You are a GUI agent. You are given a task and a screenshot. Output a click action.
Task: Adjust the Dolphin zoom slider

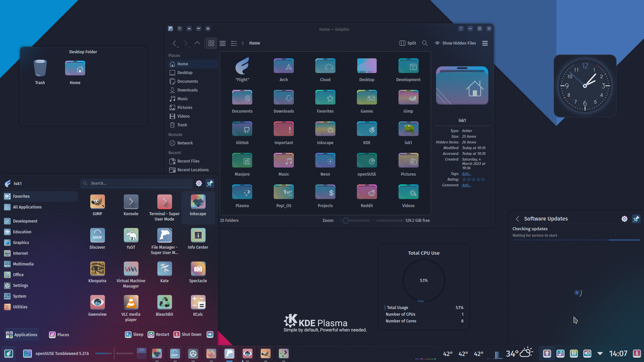[x=353, y=221]
